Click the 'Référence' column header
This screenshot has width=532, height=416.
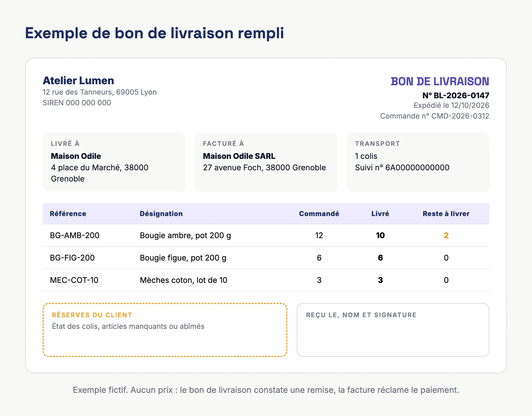click(x=68, y=214)
